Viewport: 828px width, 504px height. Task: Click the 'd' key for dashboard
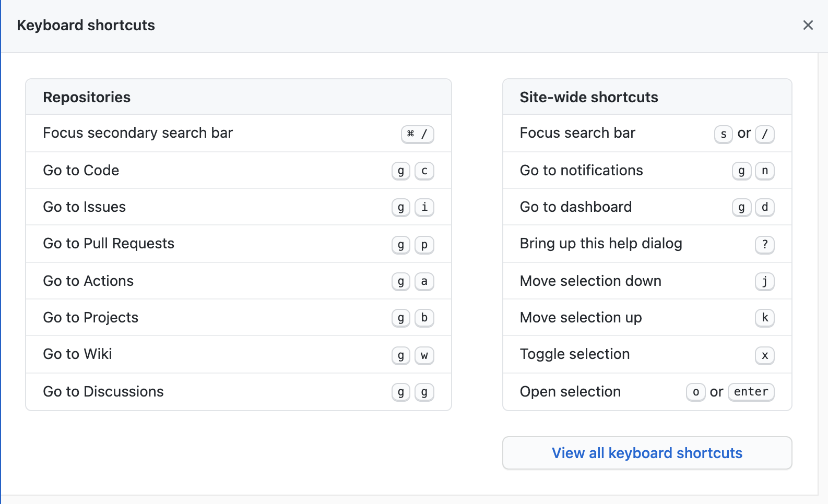(765, 207)
